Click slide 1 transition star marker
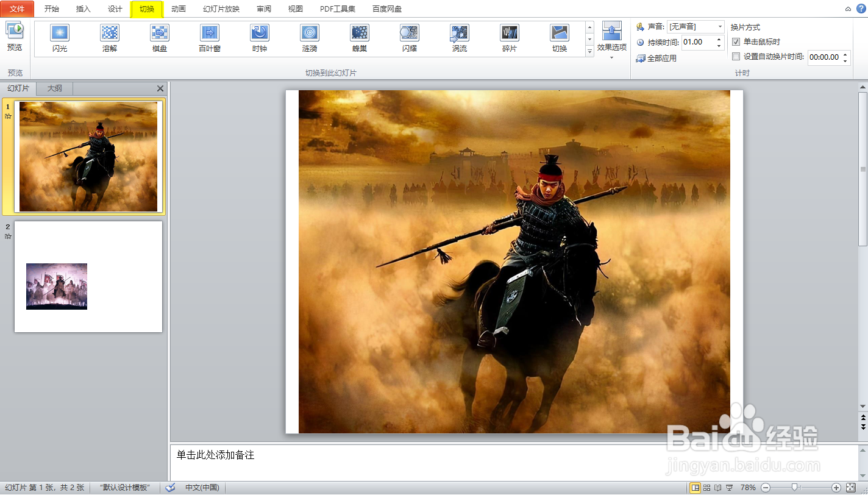 (8, 116)
